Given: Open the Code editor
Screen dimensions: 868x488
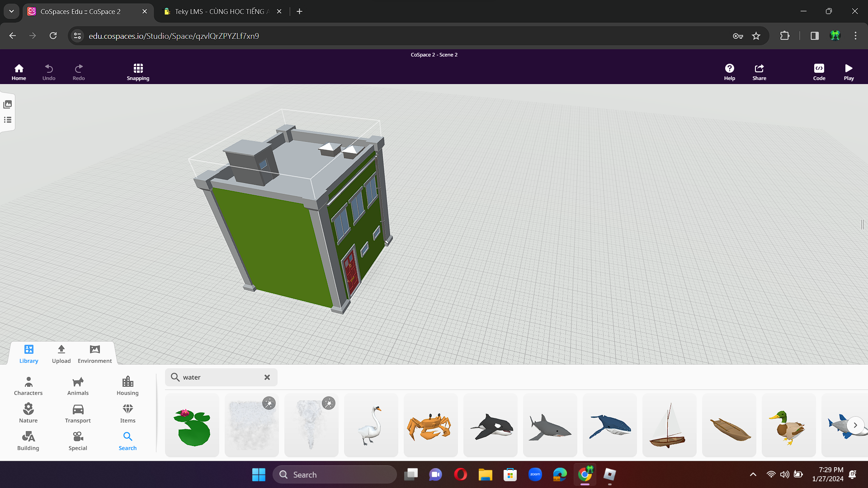Looking at the screenshot, I should tap(819, 72).
